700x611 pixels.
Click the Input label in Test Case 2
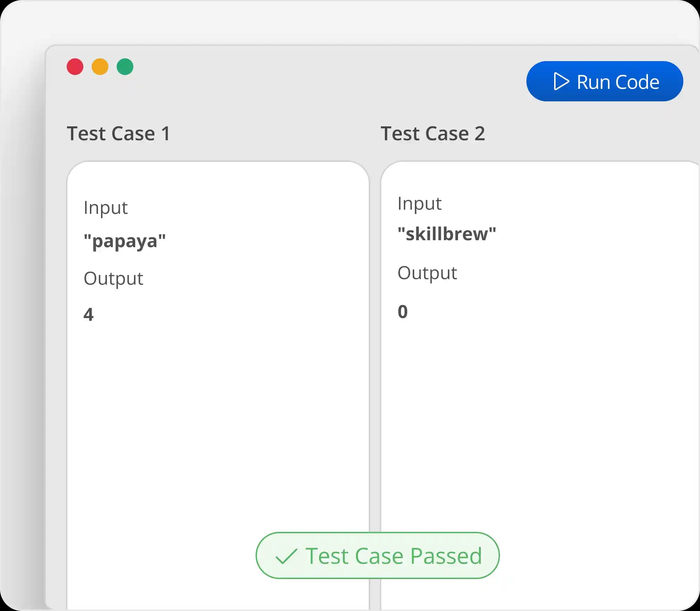419,203
